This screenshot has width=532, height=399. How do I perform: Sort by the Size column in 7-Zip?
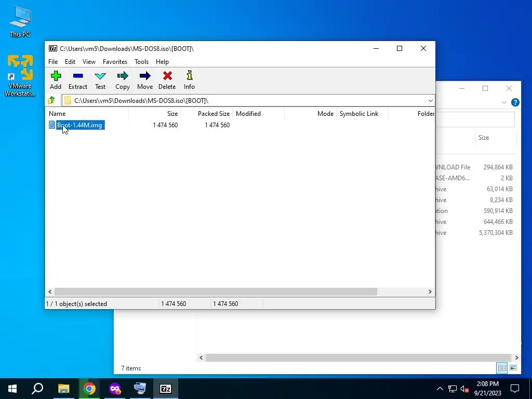coord(154,114)
